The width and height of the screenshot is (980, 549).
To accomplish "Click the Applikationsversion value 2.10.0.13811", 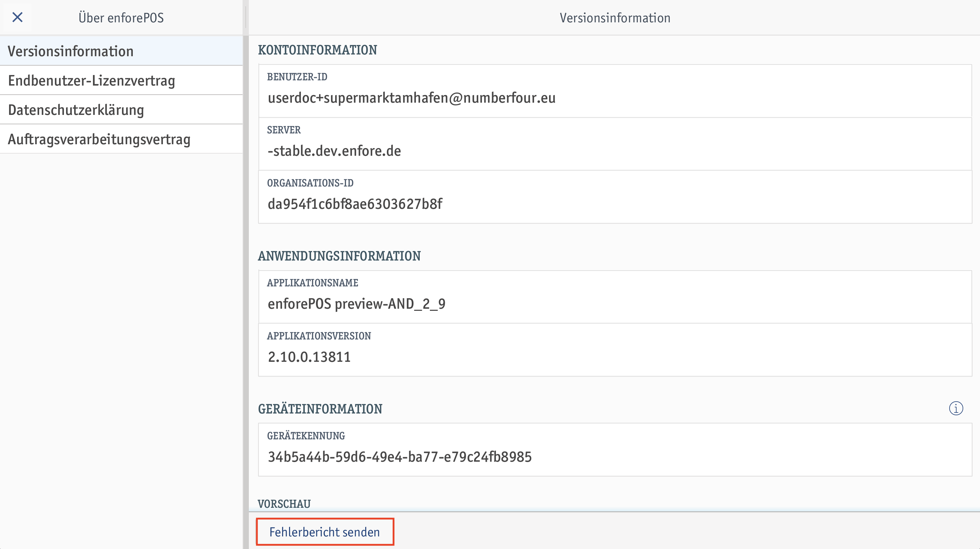I will tap(309, 357).
